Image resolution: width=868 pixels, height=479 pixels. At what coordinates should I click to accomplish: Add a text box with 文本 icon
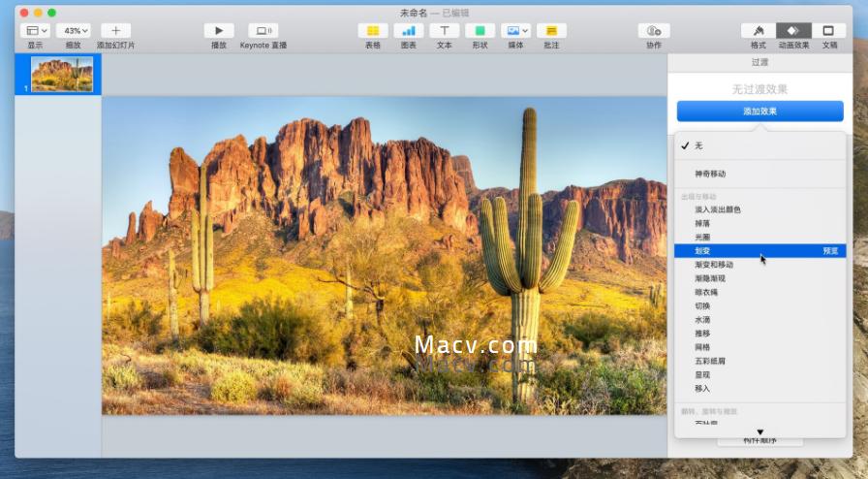click(444, 30)
